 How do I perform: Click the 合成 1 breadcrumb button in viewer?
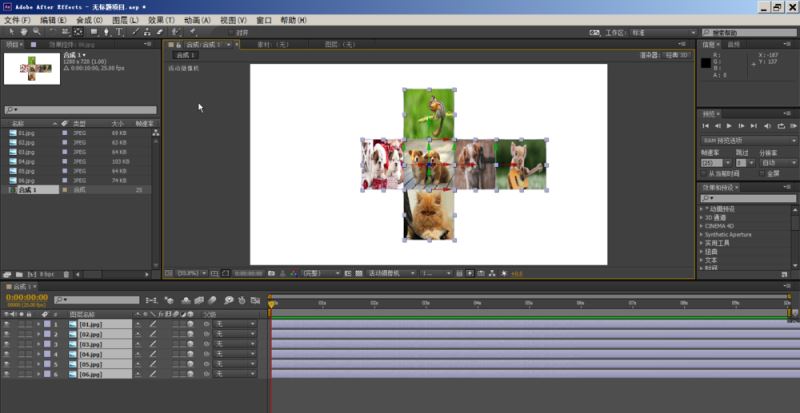186,55
